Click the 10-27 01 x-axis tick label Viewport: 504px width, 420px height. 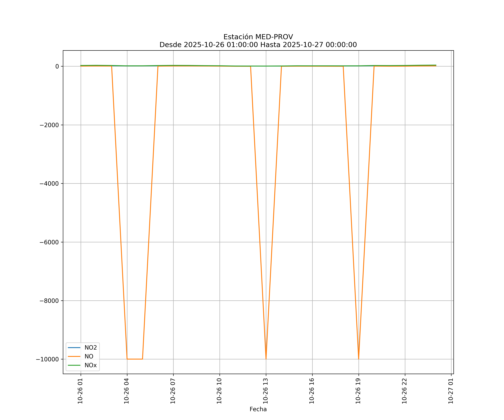tap(451, 391)
